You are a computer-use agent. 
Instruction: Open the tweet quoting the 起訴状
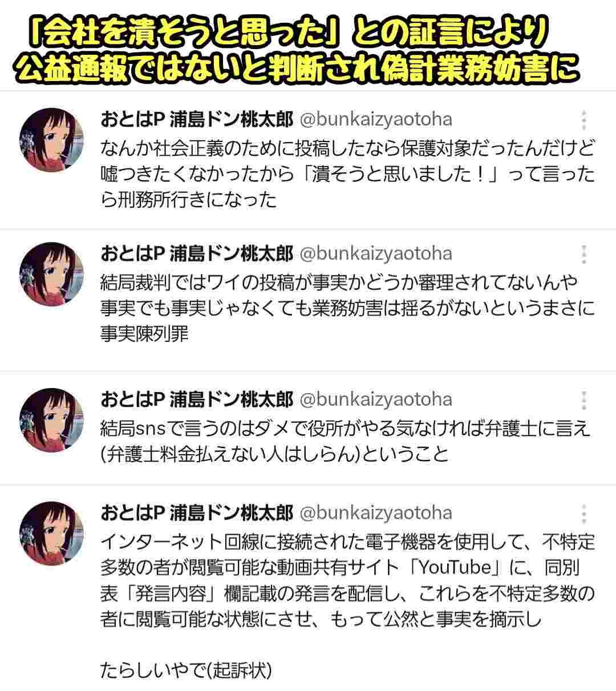[347, 605]
